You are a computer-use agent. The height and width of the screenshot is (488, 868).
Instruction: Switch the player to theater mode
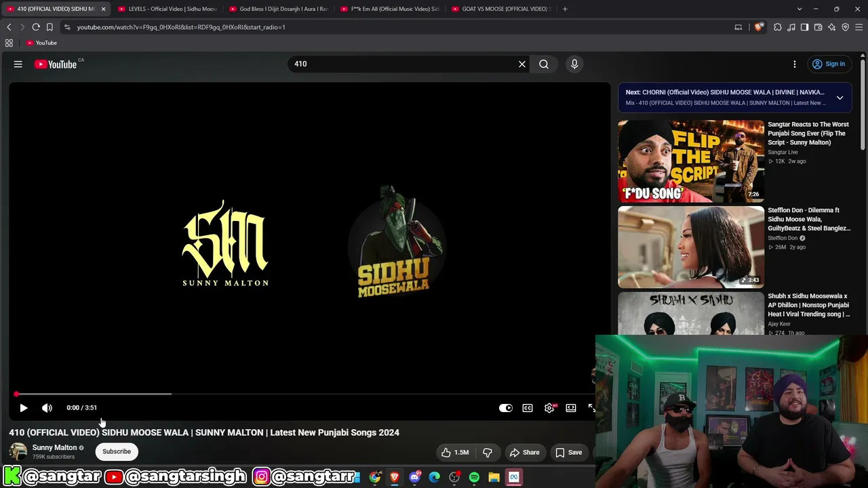click(571, 408)
